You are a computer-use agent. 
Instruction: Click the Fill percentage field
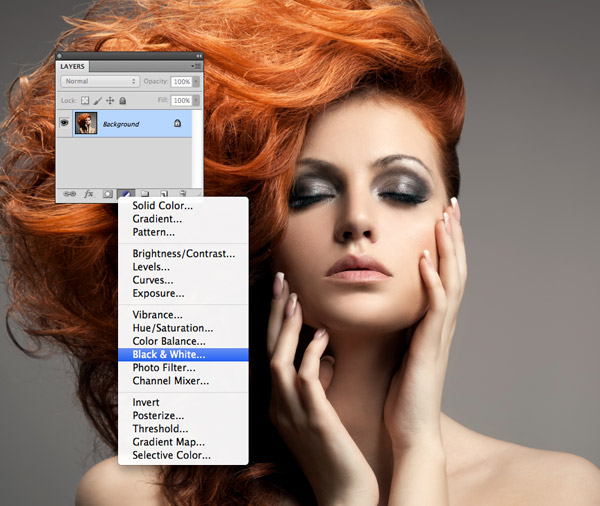(x=181, y=100)
